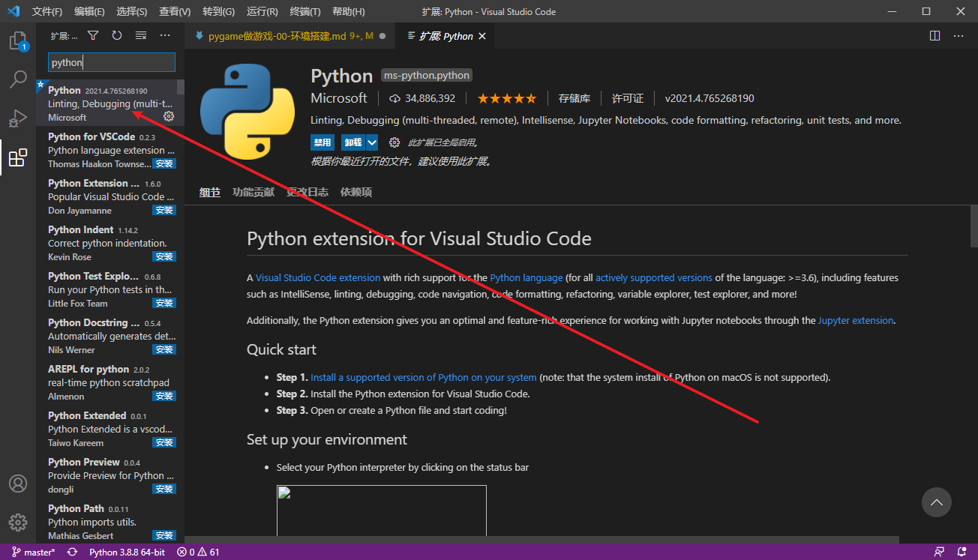Click the scroll-to-top round arrow button
The image size is (978, 560).
(x=936, y=502)
